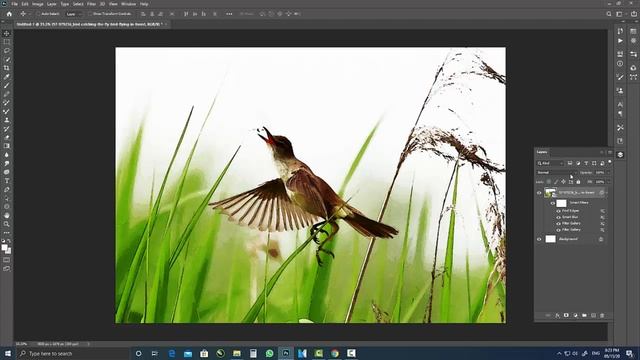Open the Kind filter dropdown in Layers

point(550,163)
